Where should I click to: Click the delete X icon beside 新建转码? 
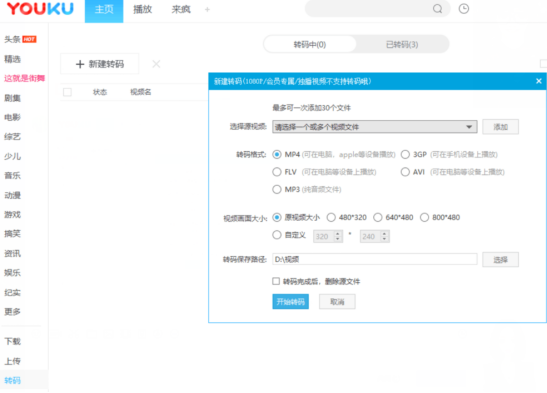pos(156,64)
